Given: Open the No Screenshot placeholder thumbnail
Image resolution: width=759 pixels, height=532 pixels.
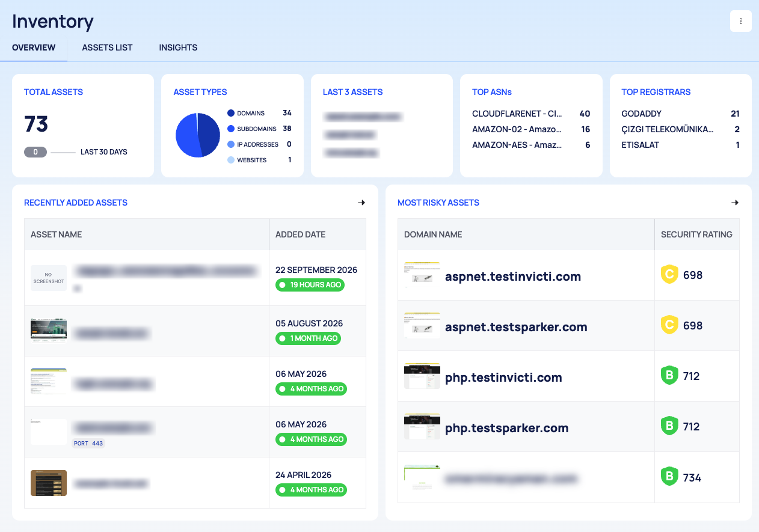Looking at the screenshot, I should [49, 278].
